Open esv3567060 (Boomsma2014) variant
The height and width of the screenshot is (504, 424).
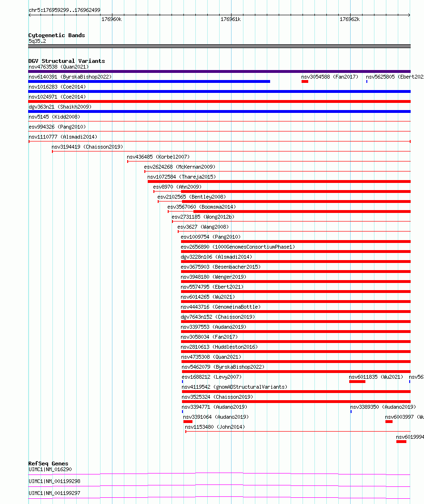[x=202, y=206]
